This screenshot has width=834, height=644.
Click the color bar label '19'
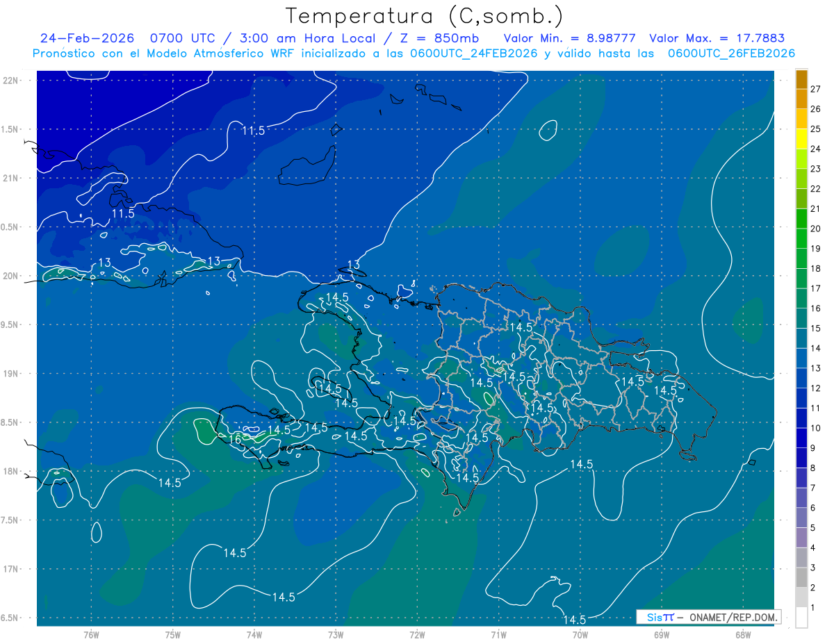[x=815, y=249]
